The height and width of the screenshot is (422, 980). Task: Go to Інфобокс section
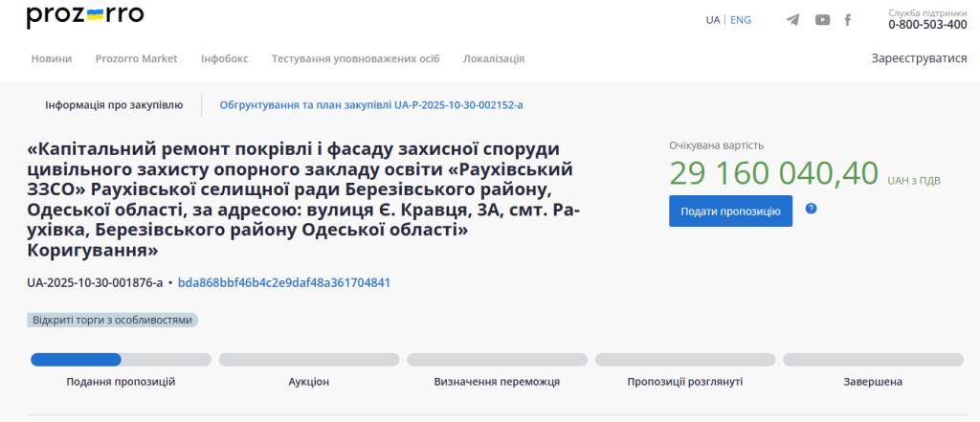click(224, 58)
